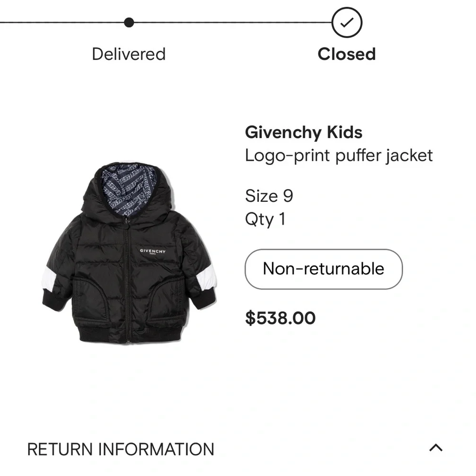Click the Non-returnable status pill
Viewport: 476px width, 476px height.
pyautogui.click(x=323, y=269)
